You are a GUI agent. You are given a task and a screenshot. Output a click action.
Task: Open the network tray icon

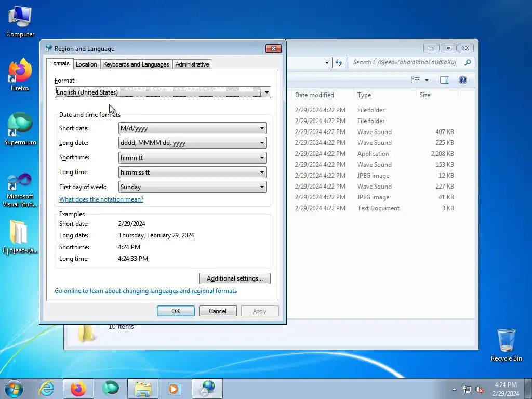(467, 390)
